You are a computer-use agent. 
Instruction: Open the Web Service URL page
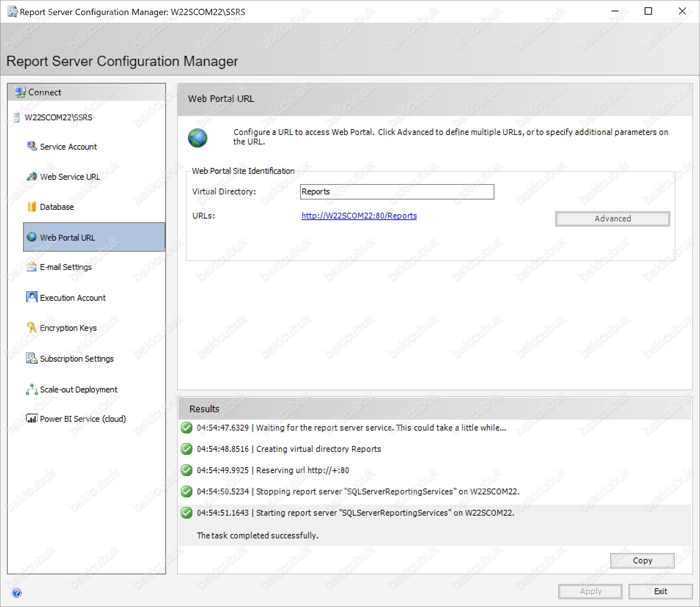click(70, 177)
